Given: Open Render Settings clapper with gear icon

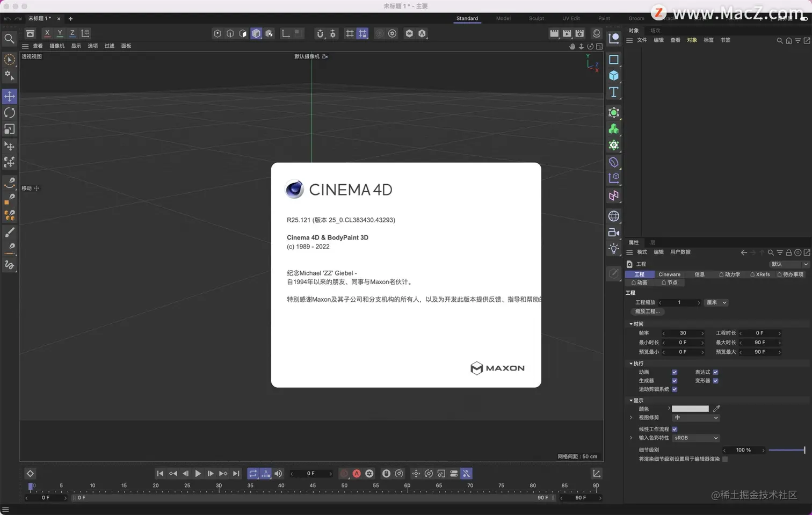Looking at the screenshot, I should [x=579, y=33].
